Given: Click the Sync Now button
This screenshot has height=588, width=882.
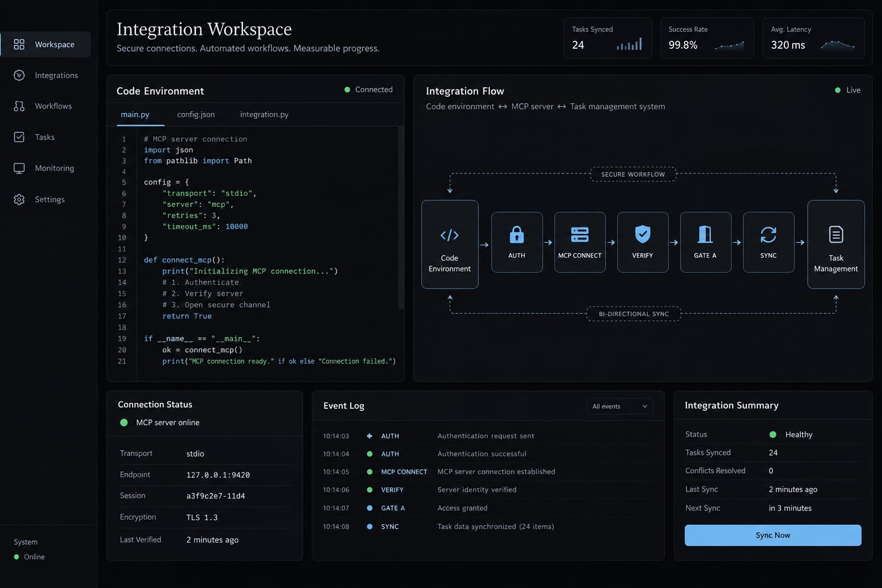Looking at the screenshot, I should point(773,535).
